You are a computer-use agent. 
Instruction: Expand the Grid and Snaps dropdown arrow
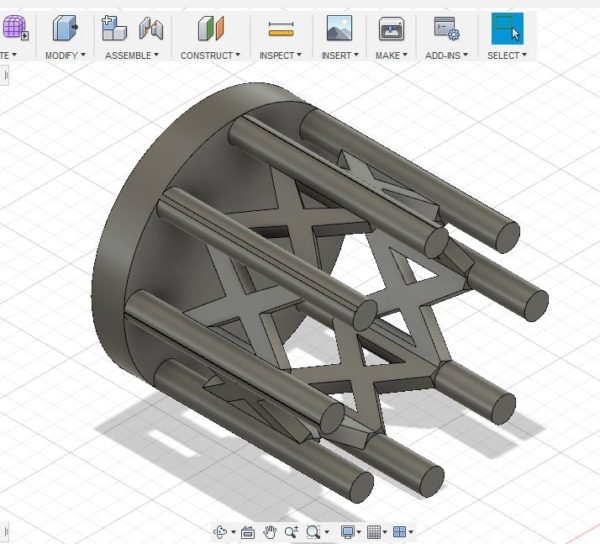(x=385, y=532)
